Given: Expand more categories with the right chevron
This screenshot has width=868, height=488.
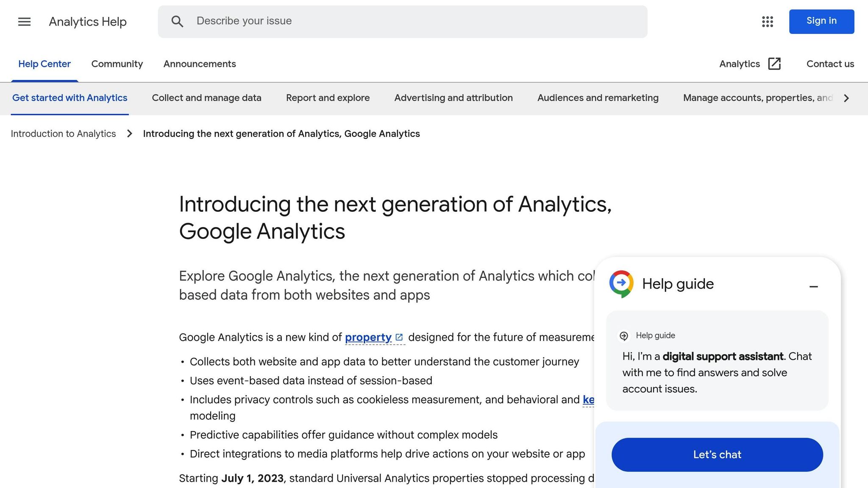Looking at the screenshot, I should [846, 98].
